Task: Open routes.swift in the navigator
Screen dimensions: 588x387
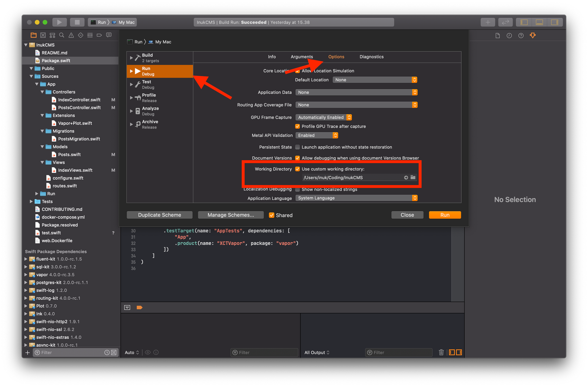Action: [64, 186]
